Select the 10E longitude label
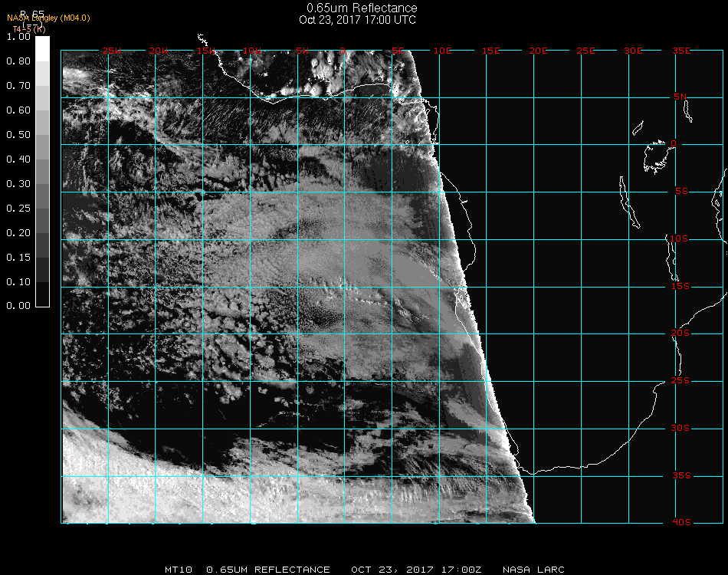This screenshot has width=728, height=575. [442, 51]
